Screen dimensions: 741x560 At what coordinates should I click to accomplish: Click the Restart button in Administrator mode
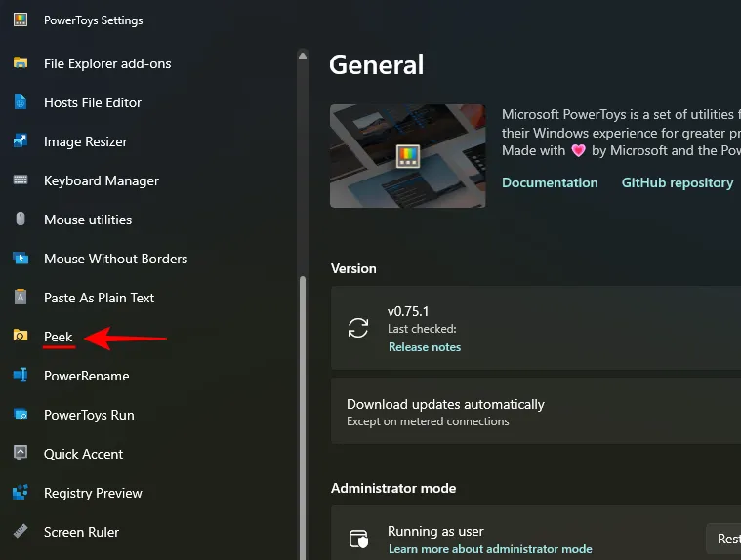click(723, 539)
